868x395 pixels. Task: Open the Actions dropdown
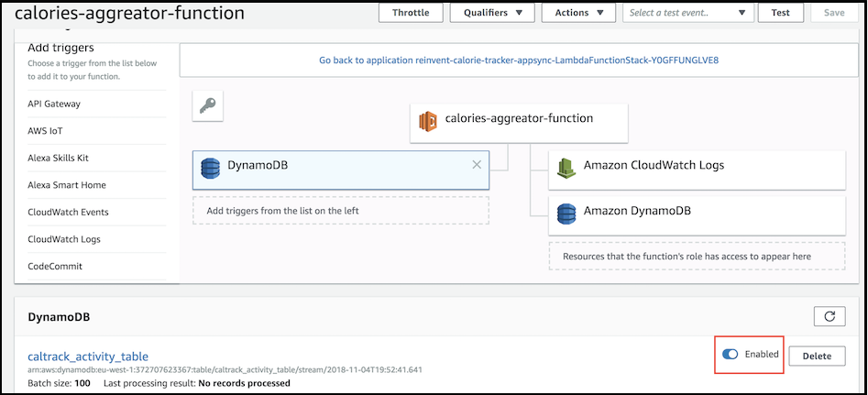[x=579, y=13]
